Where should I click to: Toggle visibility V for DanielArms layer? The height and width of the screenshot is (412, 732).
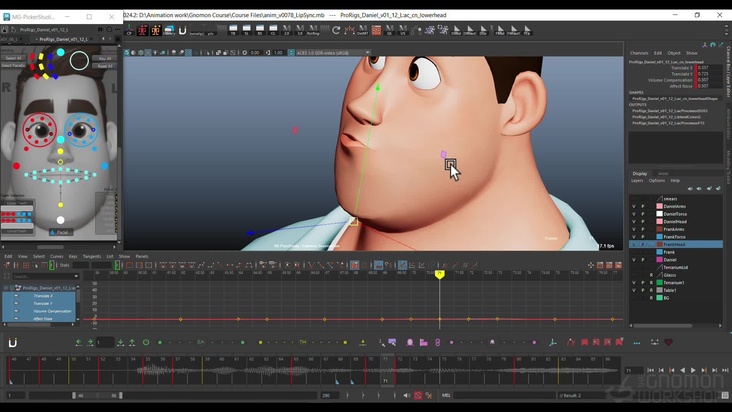pyautogui.click(x=633, y=206)
